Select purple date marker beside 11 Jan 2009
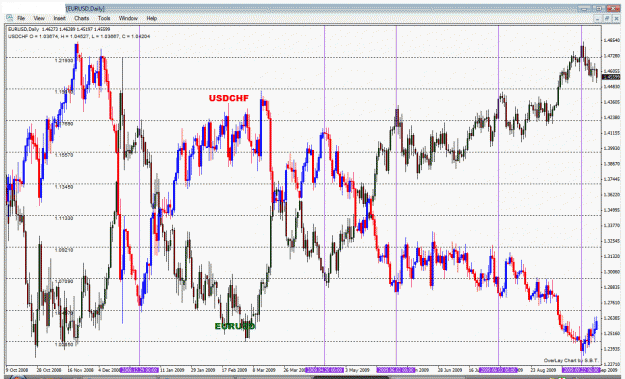This screenshot has width=625, height=379. 140,370
